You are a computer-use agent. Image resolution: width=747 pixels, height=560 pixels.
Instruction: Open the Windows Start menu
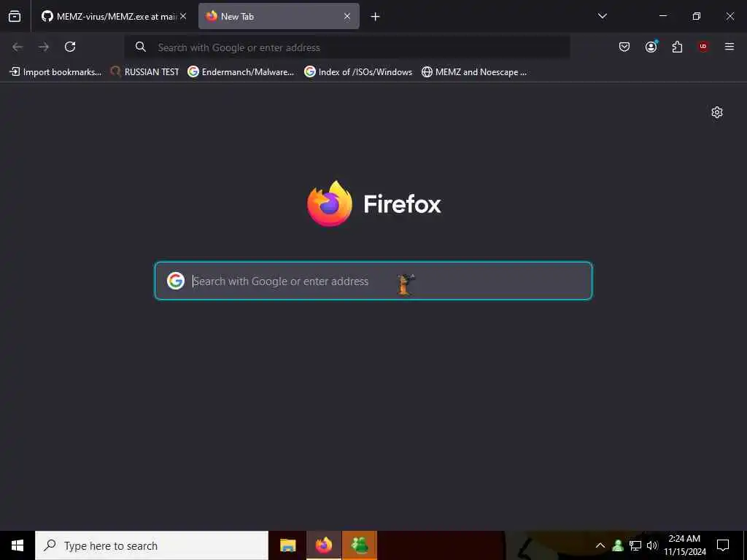tap(18, 545)
